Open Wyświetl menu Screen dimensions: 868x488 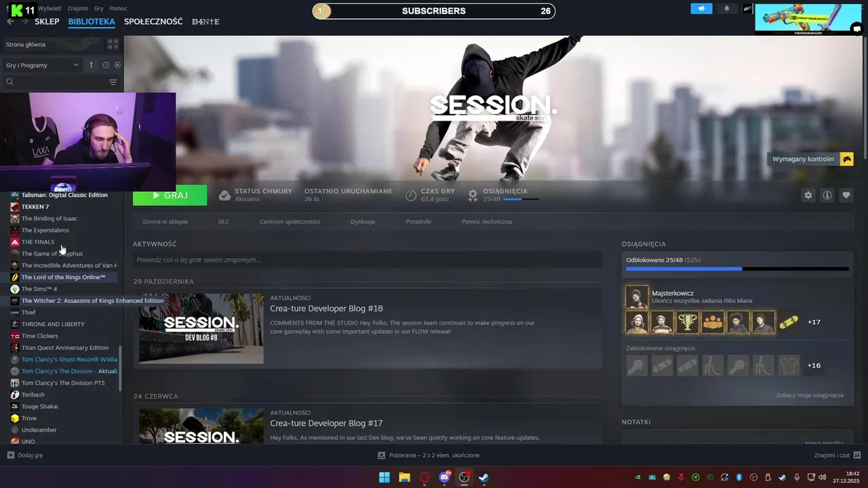point(50,8)
